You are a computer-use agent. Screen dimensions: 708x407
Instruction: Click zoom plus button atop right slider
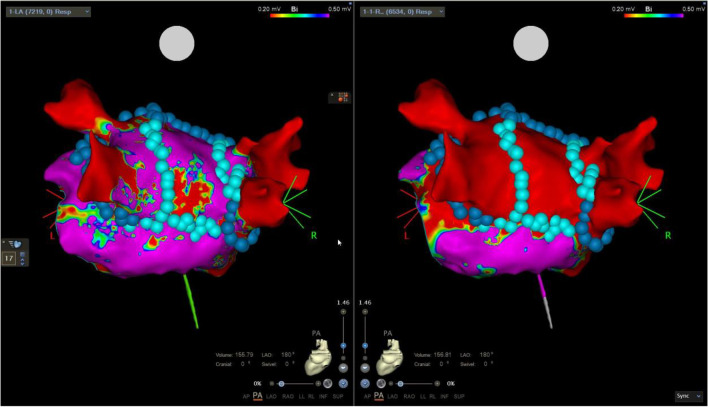(x=365, y=312)
